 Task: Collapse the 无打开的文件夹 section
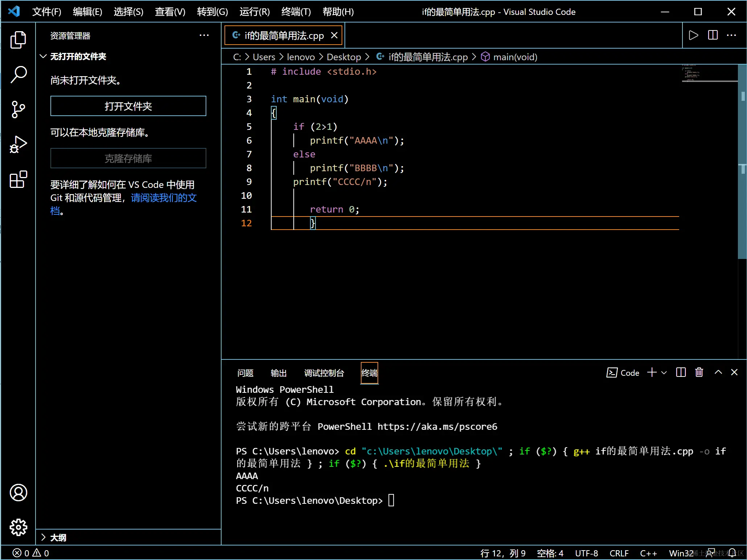43,56
